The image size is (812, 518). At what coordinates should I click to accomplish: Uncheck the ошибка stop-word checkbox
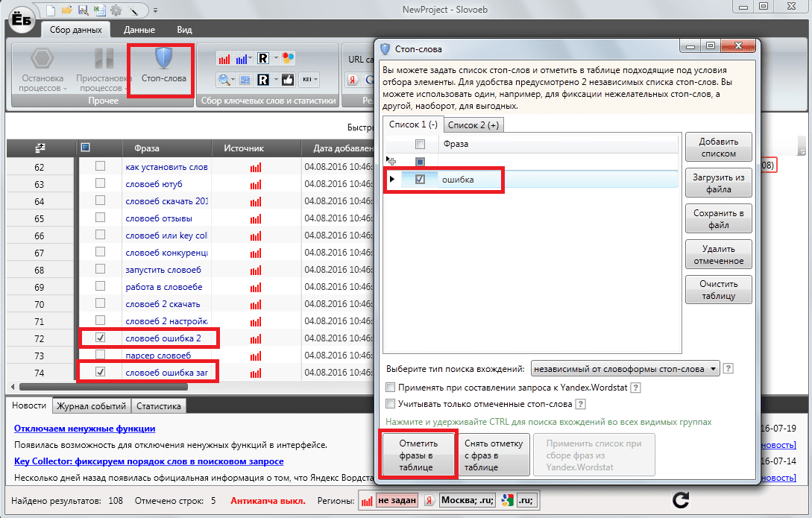coord(420,179)
